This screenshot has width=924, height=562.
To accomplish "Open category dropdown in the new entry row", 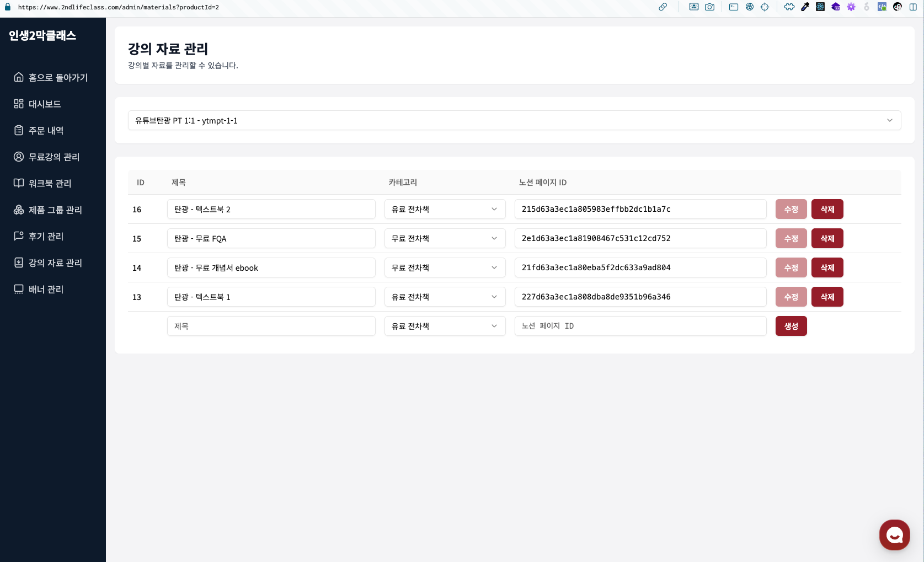I will tap(445, 326).
